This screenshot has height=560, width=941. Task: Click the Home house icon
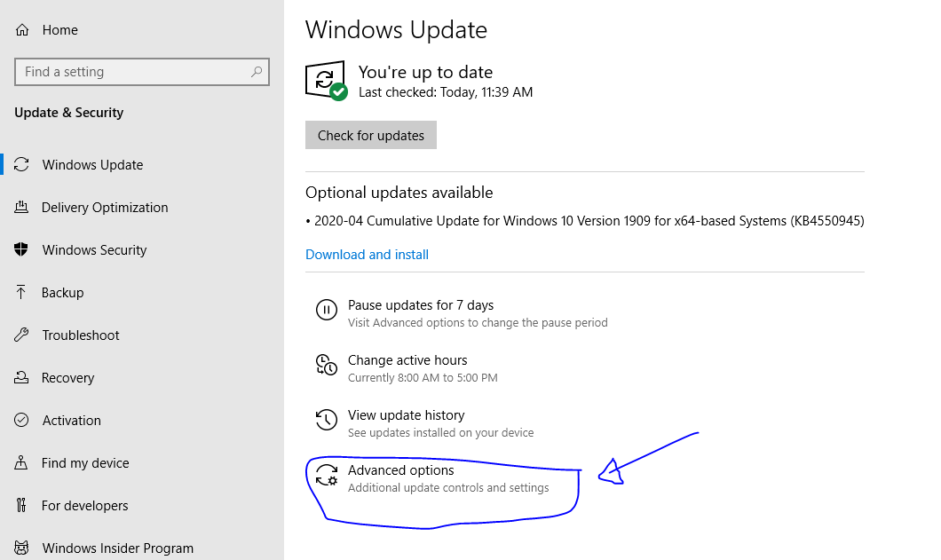click(x=22, y=30)
